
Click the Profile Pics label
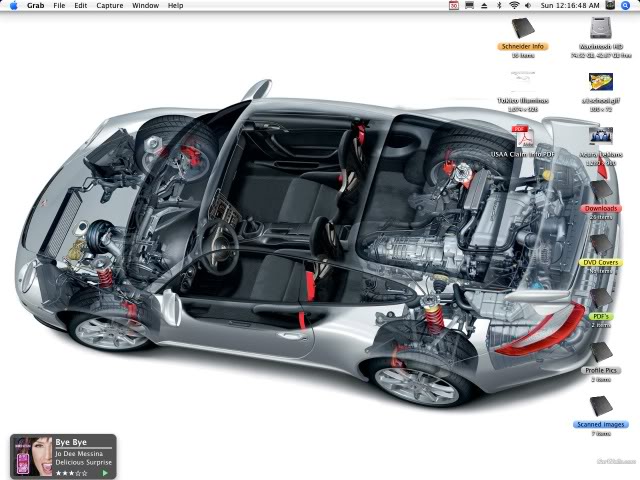tap(601, 370)
